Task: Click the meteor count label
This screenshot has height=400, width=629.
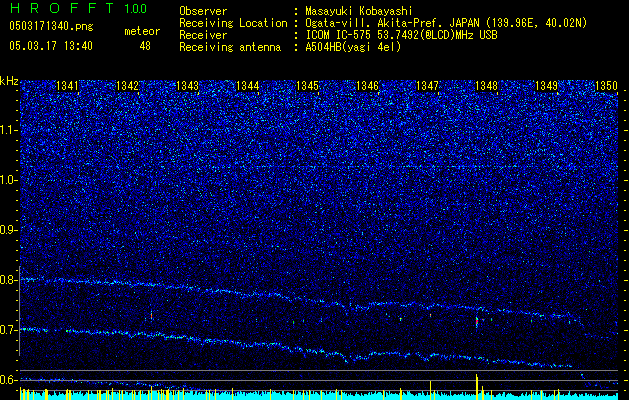Action: 142,31
